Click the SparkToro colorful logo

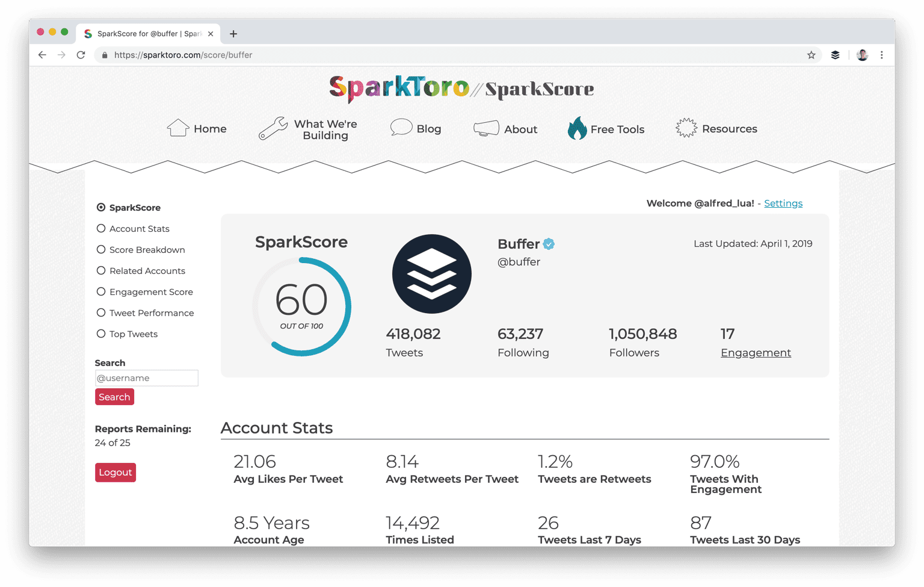coord(399,89)
